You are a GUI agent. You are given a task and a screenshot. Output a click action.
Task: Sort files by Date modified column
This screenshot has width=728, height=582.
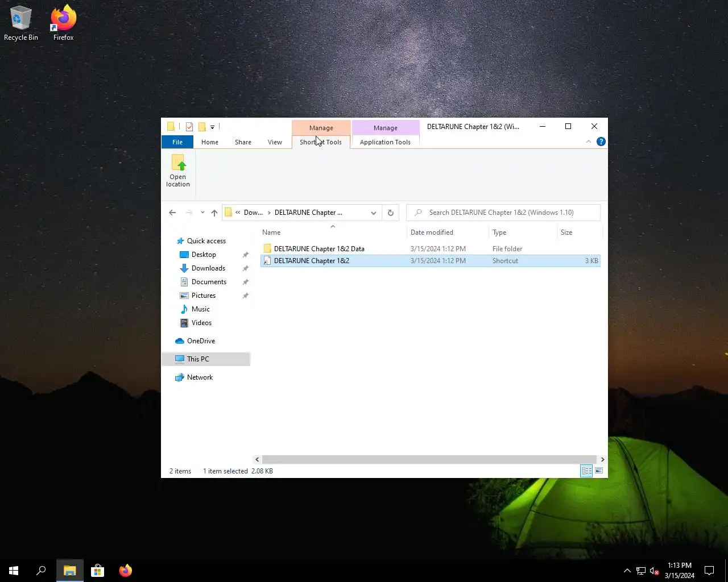pos(448,232)
